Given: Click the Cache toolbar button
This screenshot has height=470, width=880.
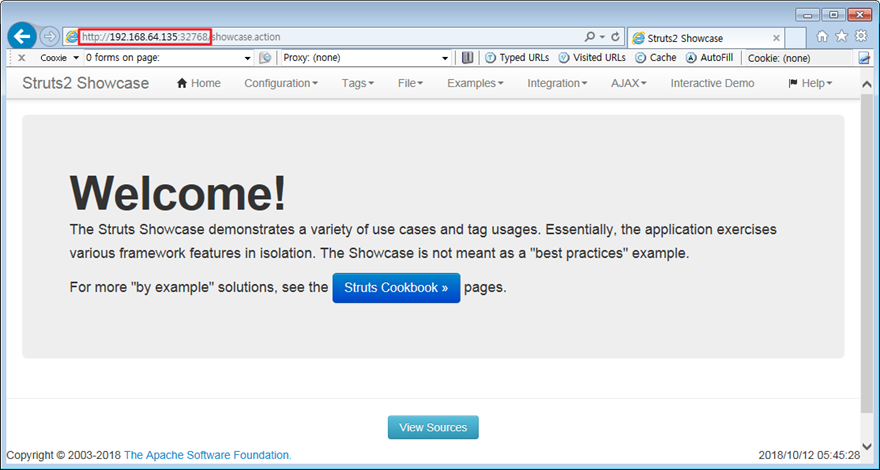Looking at the screenshot, I should [656, 57].
